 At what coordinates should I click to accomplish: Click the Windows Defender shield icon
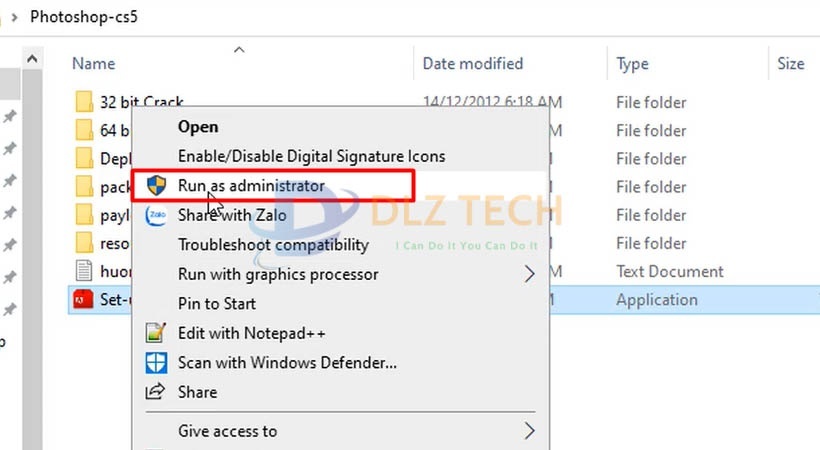click(x=156, y=362)
